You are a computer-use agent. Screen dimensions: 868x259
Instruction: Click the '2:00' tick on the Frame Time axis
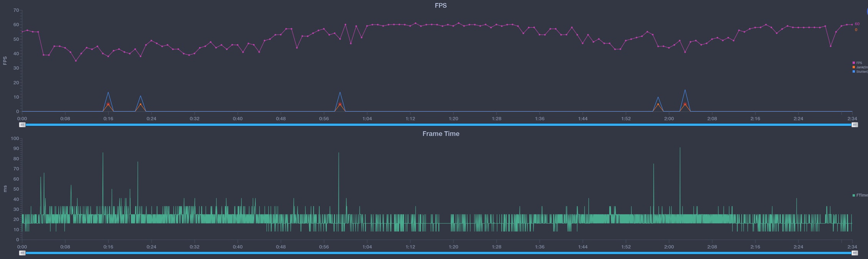coord(669,247)
